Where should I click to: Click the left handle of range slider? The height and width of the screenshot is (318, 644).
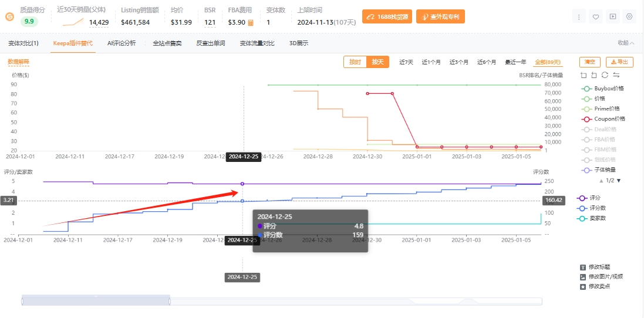coord(22,302)
